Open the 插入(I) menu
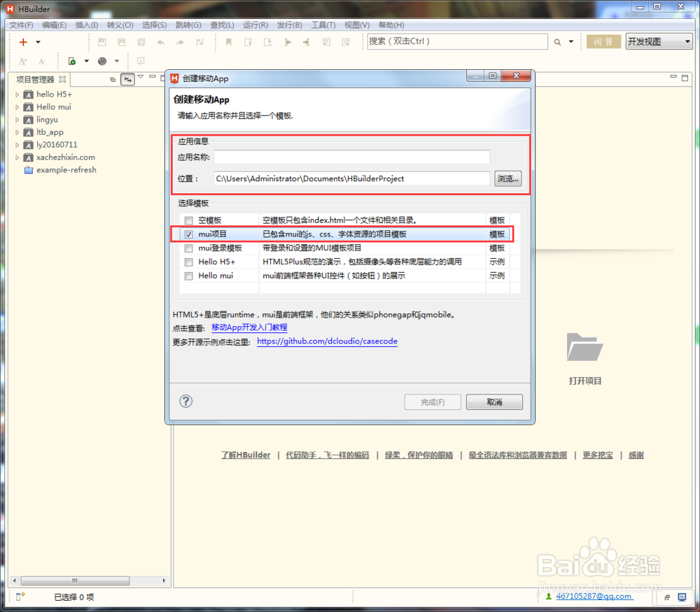Image resolution: width=700 pixels, height=612 pixels. click(x=87, y=25)
